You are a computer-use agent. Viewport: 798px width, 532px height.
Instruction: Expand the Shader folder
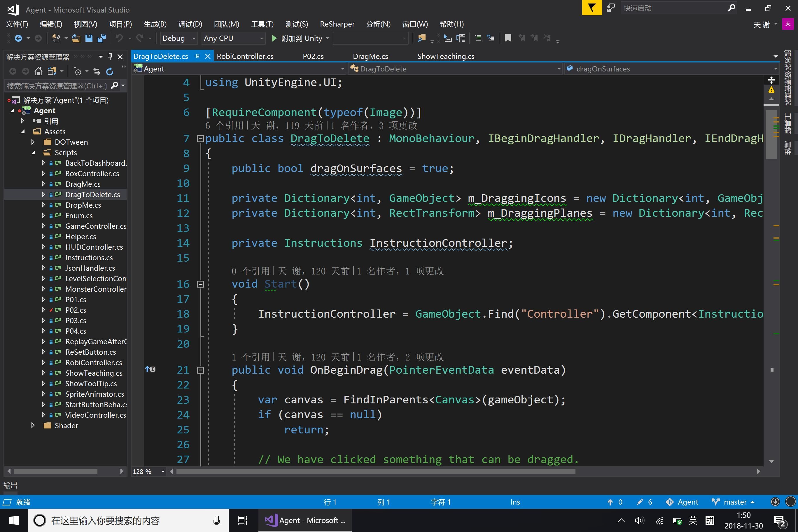point(33,426)
